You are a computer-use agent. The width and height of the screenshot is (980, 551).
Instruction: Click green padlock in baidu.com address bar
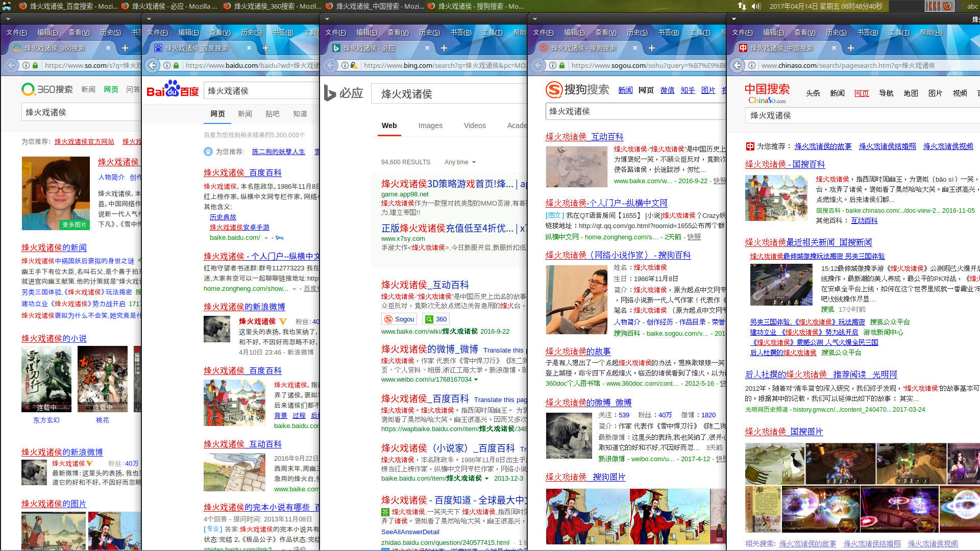pos(176,65)
